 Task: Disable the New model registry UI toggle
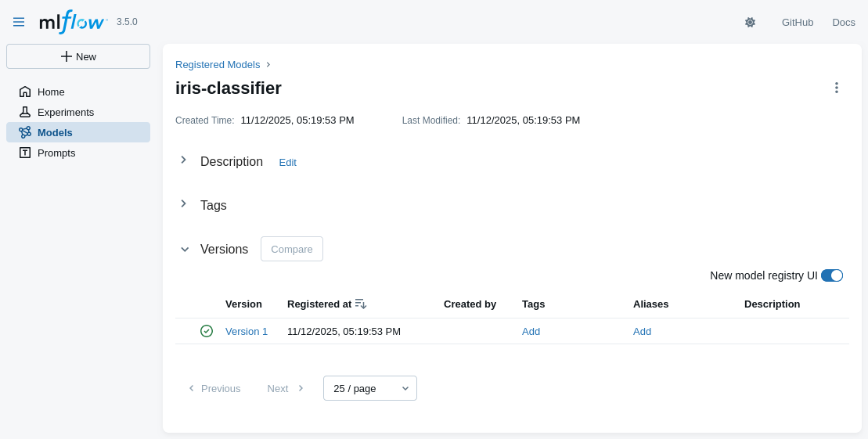[831, 275]
